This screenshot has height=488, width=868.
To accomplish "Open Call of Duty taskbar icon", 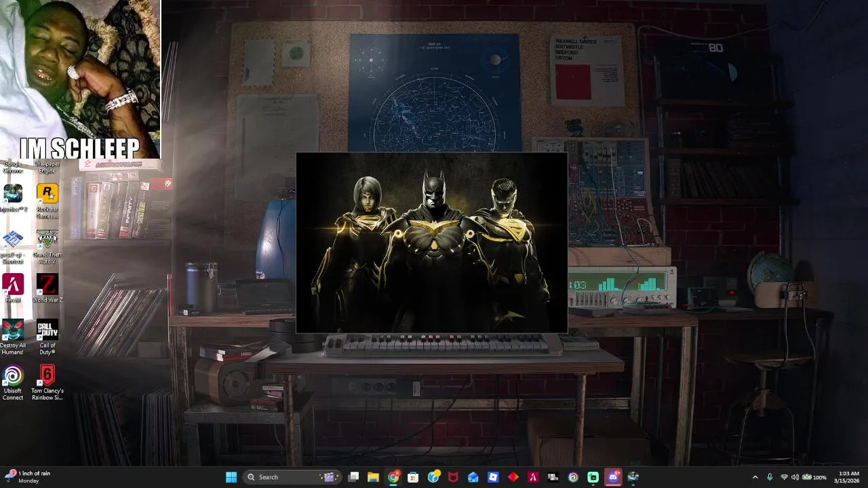I will 553,477.
